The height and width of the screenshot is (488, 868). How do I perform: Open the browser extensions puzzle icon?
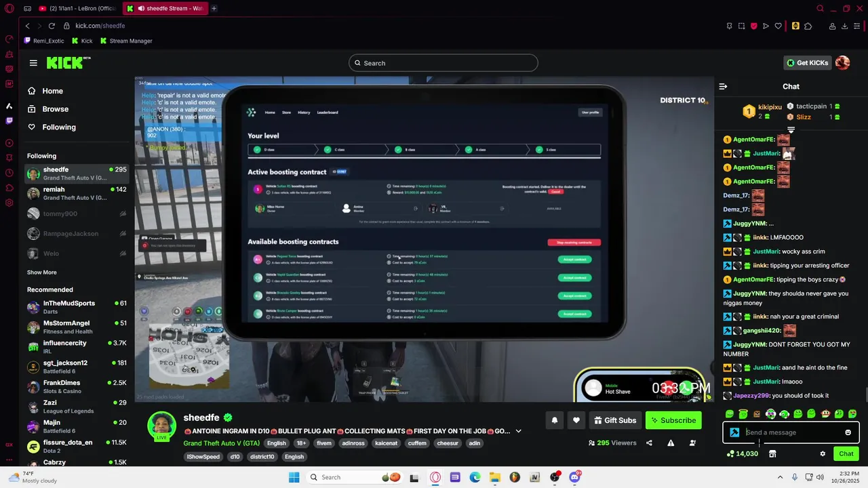pos(808,26)
